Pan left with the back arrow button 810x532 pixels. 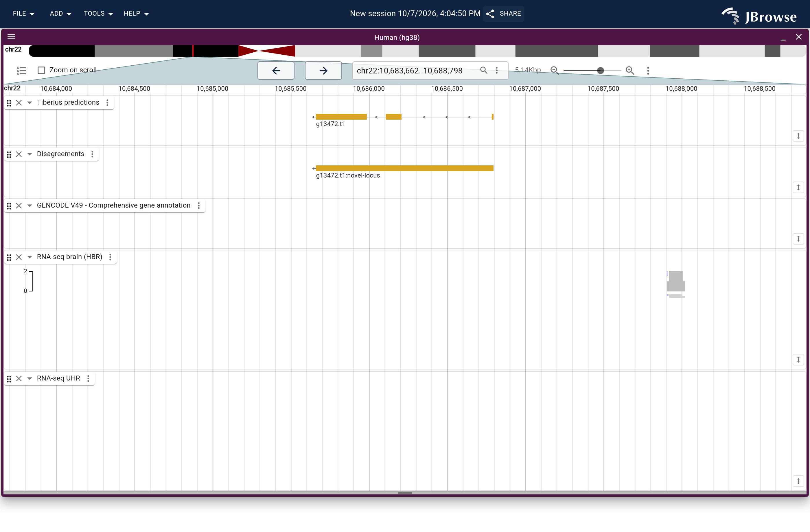point(276,71)
